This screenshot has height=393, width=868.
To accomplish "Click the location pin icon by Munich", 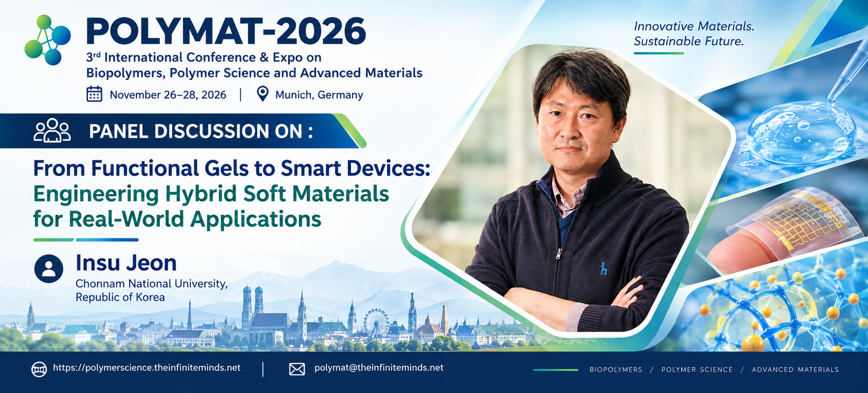I will (x=263, y=94).
